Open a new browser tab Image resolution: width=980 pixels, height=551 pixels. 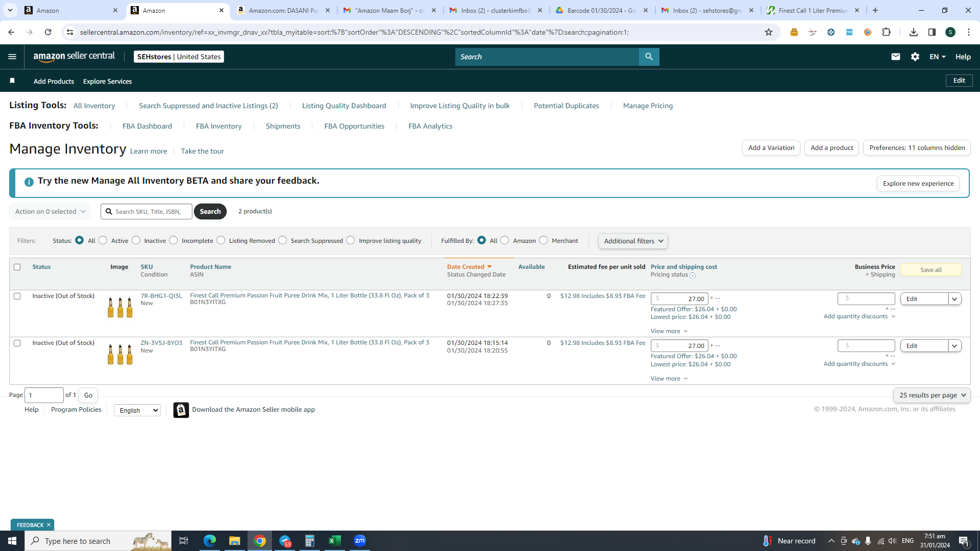tap(875, 10)
